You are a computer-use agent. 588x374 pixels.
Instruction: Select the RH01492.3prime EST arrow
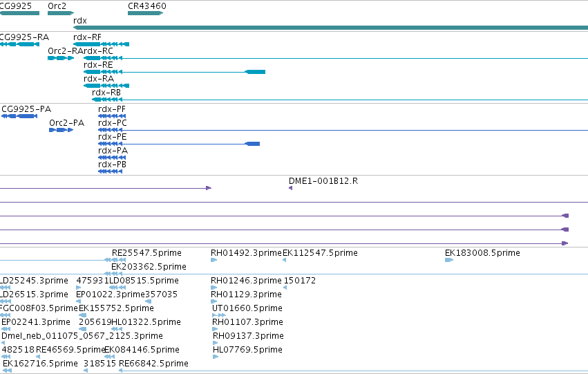click(x=214, y=260)
